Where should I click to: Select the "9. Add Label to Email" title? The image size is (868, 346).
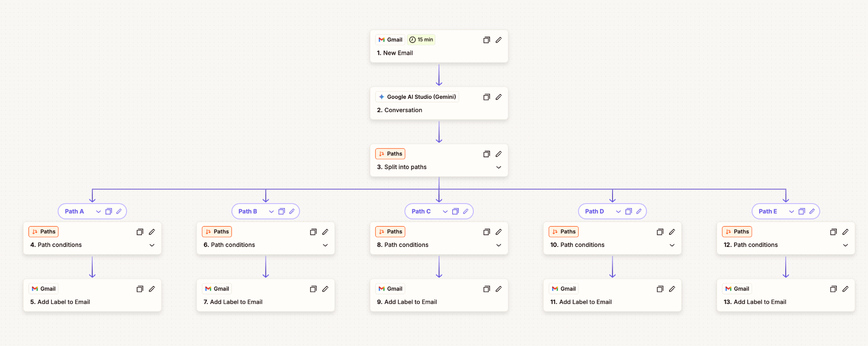pos(407,302)
